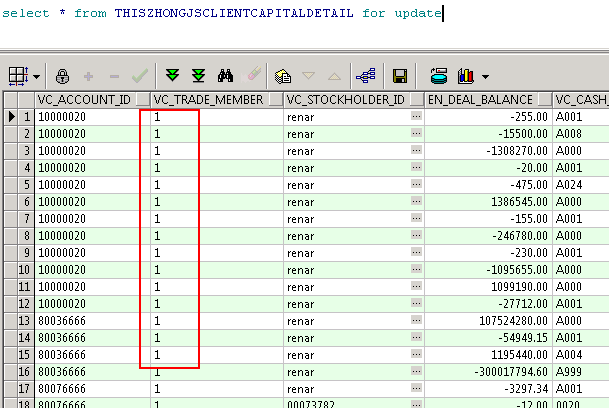609x408 pixels.
Task: Fetch last page with underlined green arrows
Action: pyautogui.click(x=198, y=75)
